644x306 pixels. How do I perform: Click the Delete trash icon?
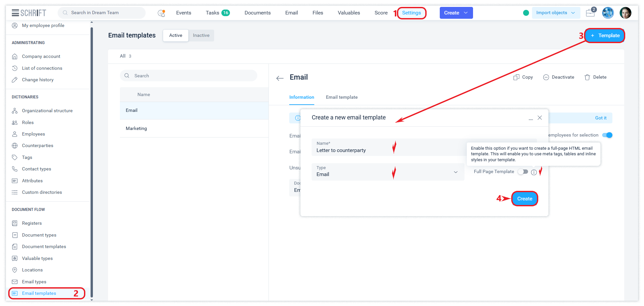pyautogui.click(x=587, y=77)
